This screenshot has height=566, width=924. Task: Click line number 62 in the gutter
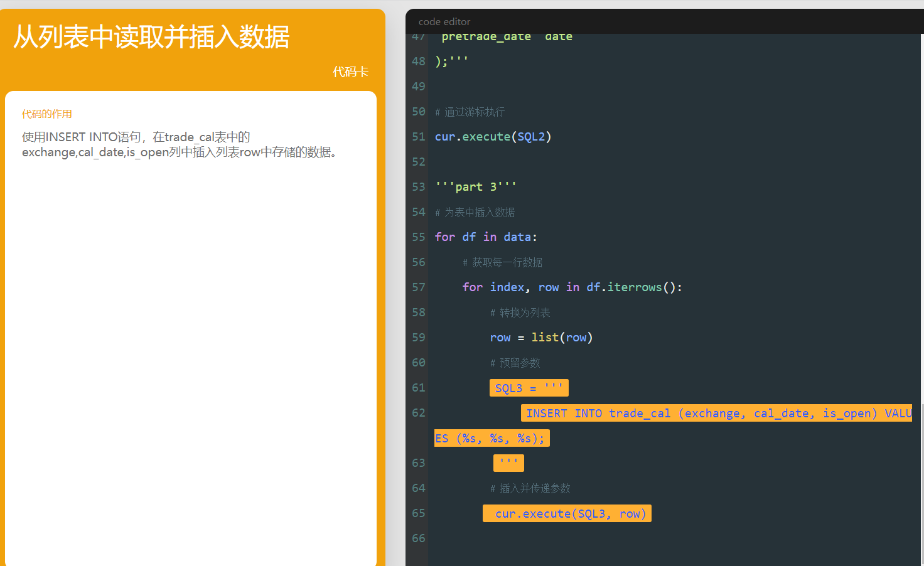(x=419, y=413)
